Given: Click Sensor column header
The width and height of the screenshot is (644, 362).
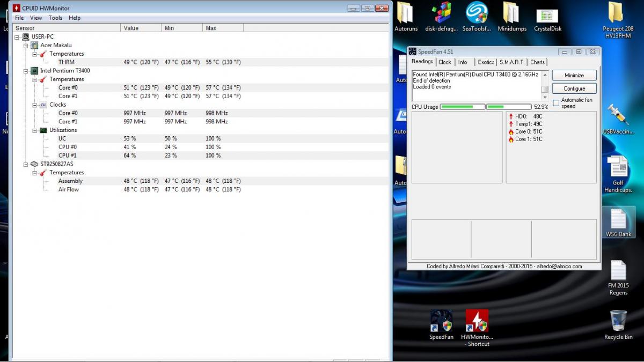Looking at the screenshot, I should pos(67,28).
